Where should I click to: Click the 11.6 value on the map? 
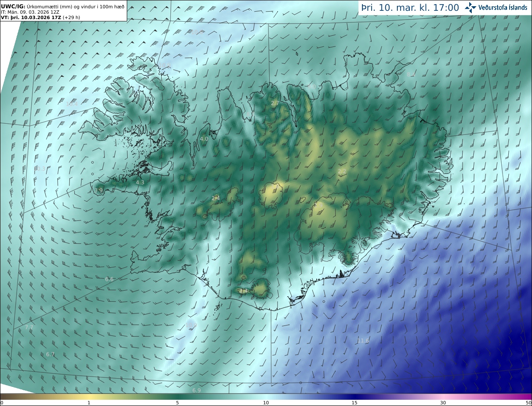pos(363,341)
